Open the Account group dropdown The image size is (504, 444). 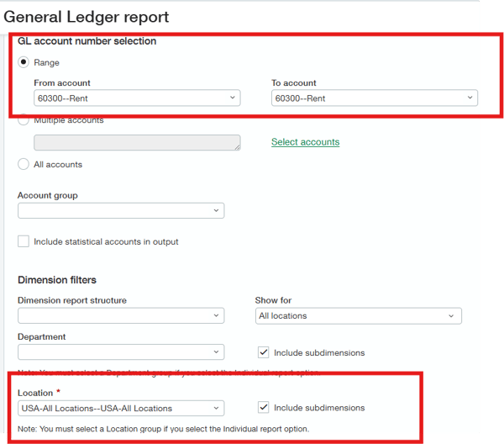121,210
